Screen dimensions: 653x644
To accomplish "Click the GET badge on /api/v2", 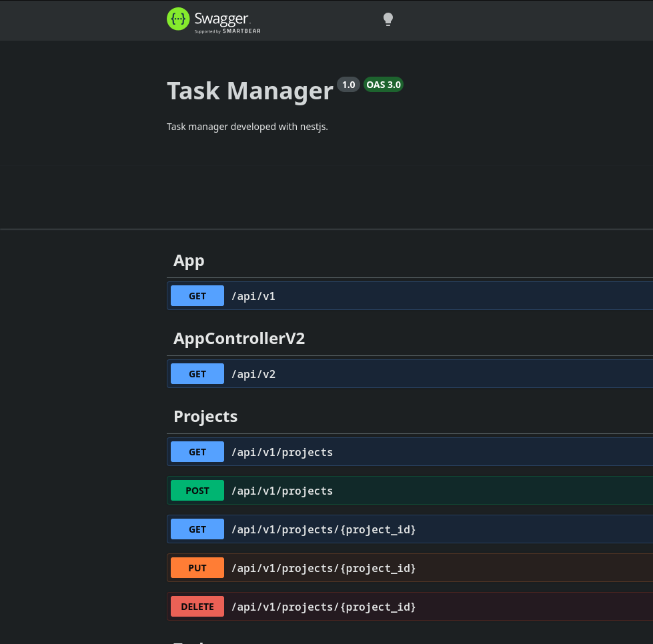I will [197, 373].
